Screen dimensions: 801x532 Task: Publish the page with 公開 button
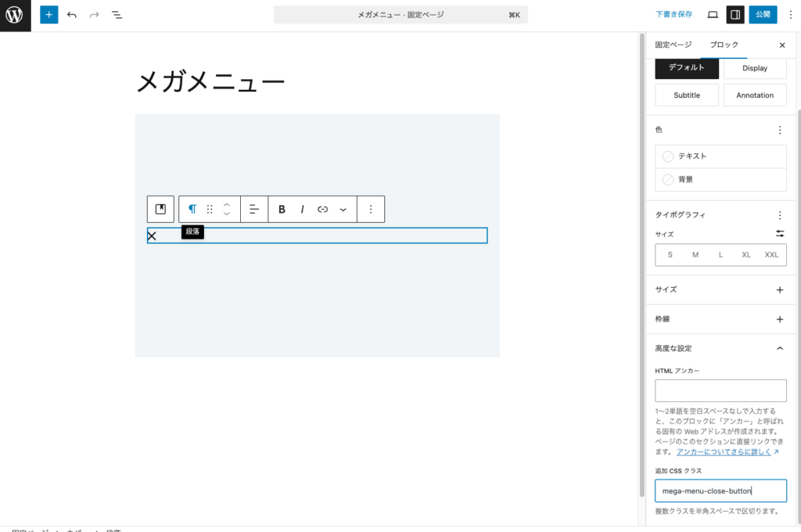(761, 14)
